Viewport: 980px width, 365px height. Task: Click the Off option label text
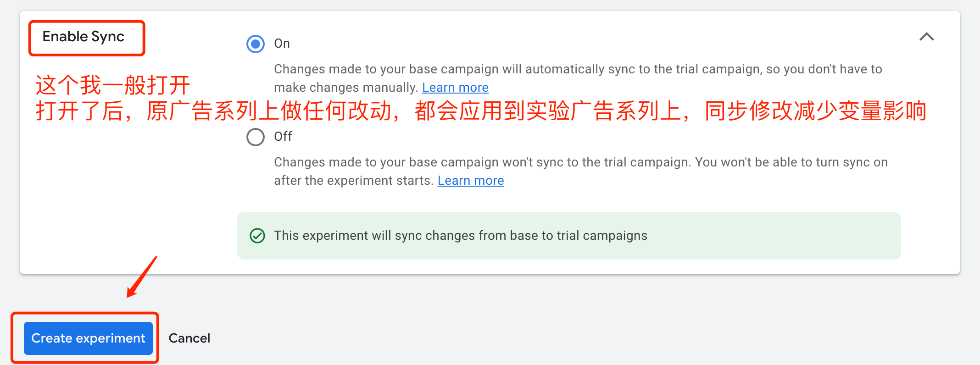coord(283,137)
